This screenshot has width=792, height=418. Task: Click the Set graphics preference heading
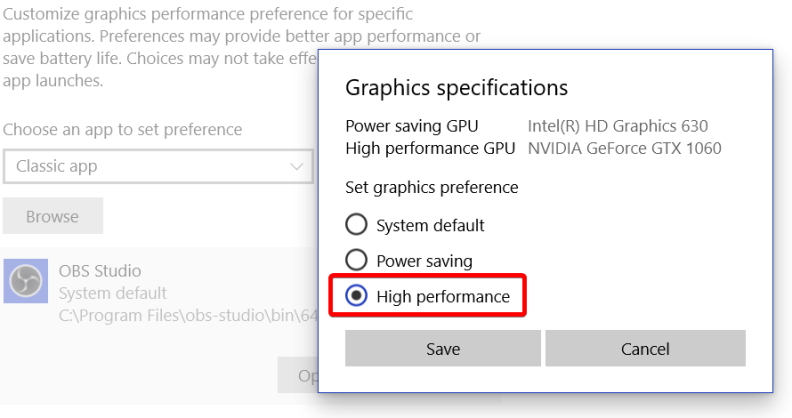tap(431, 187)
